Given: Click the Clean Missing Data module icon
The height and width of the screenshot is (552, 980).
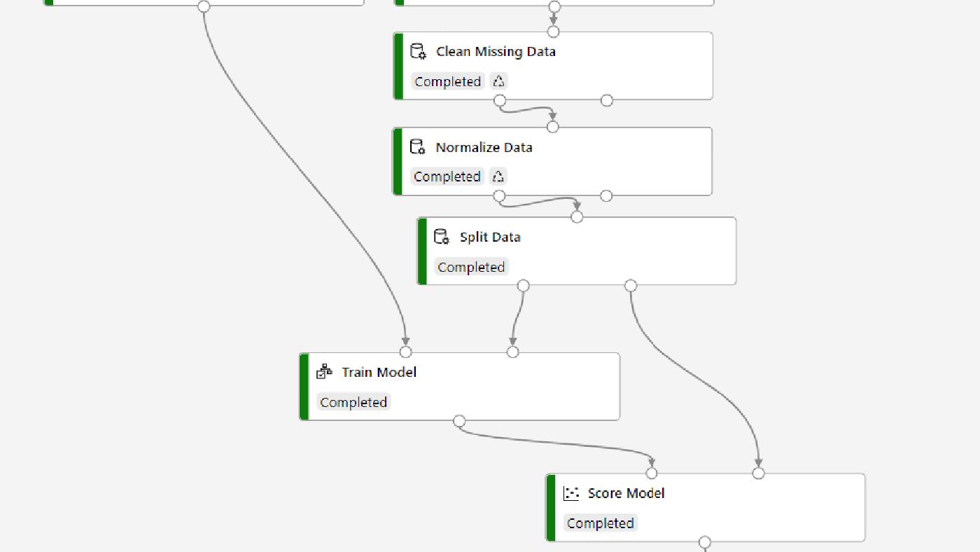Looking at the screenshot, I should (418, 50).
